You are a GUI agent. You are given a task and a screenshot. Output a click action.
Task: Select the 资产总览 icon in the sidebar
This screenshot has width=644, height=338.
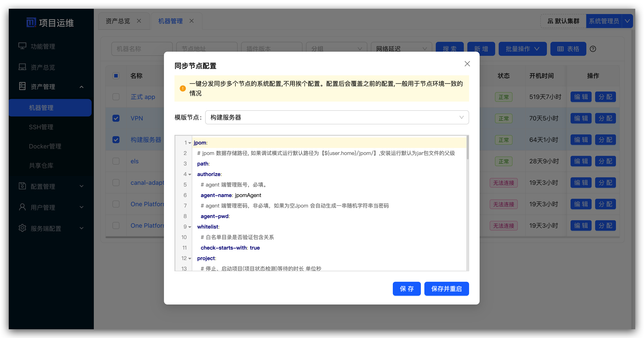(x=23, y=67)
